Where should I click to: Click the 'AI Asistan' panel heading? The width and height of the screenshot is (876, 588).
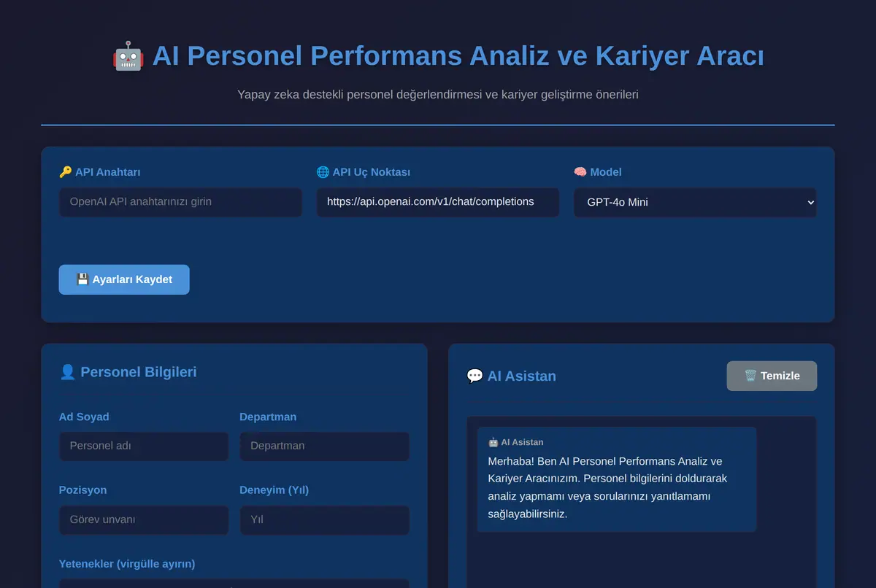click(x=522, y=376)
